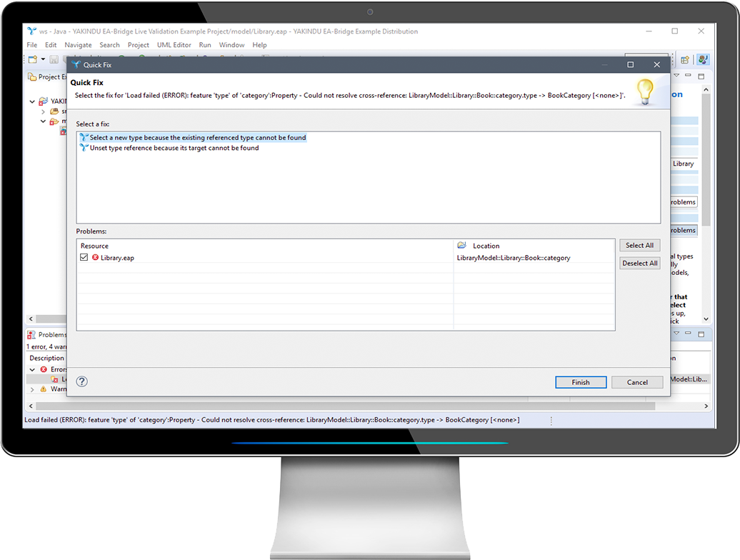Minimize the upper right panel view
Screen dimensions: 740x560
688,76
